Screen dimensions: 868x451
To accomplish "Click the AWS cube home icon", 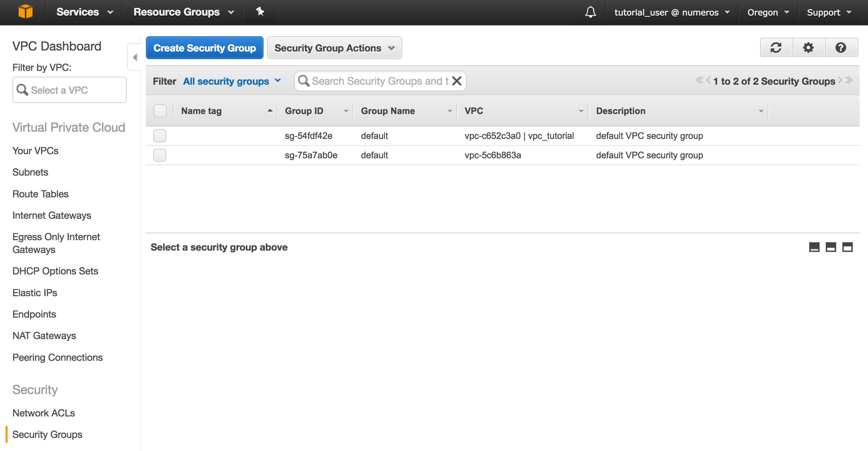I will pyautogui.click(x=25, y=12).
